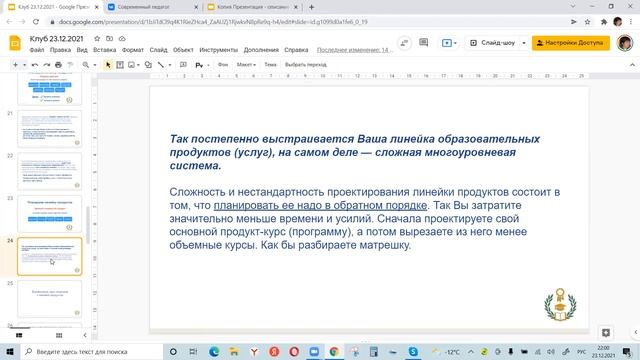The height and width of the screenshot is (360, 640).
Task: Open Microsoft Edge from the taskbar
Action: click(x=214, y=351)
